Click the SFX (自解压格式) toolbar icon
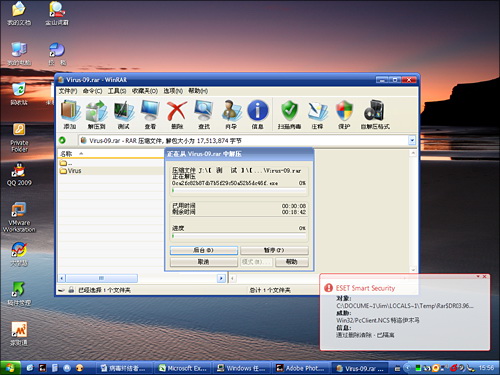The width and height of the screenshot is (500, 375). tap(375, 114)
